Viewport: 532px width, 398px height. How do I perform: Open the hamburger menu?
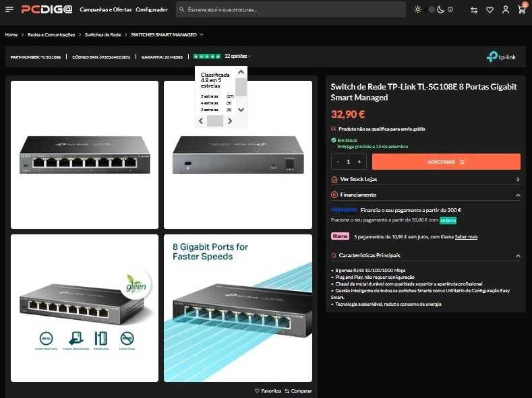click(9, 9)
